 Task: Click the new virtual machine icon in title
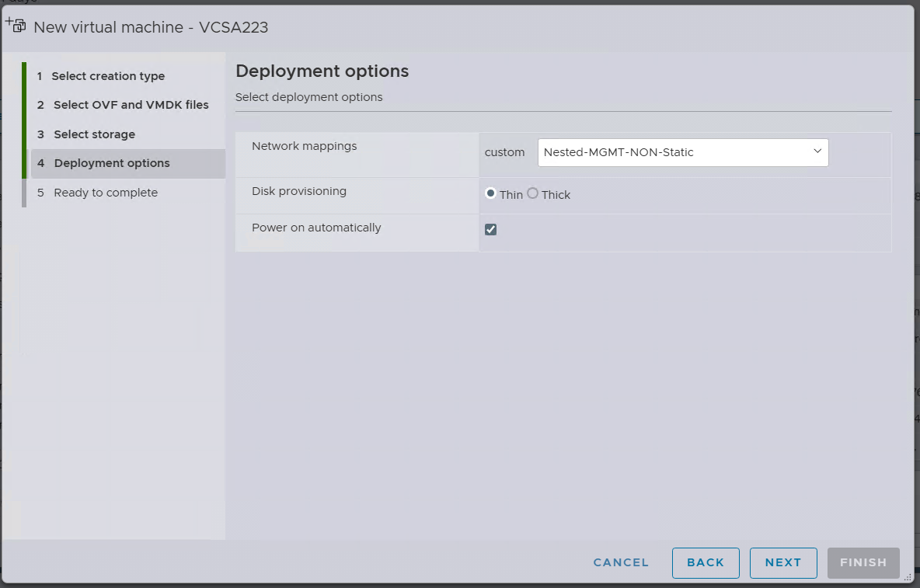point(16,25)
